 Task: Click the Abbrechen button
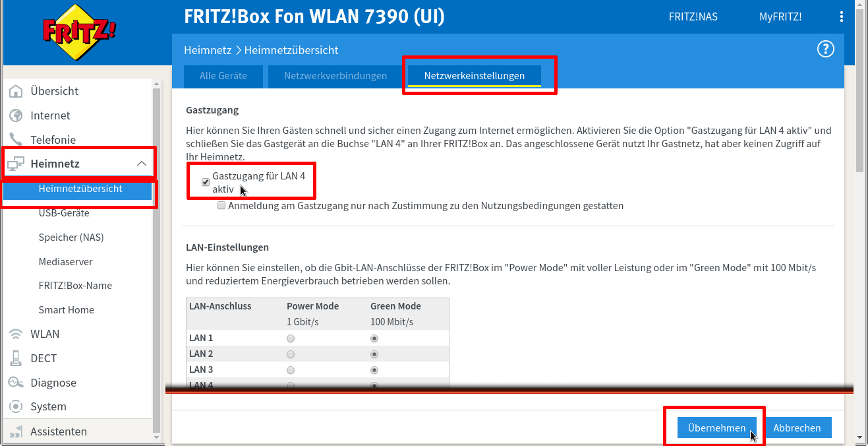797,428
